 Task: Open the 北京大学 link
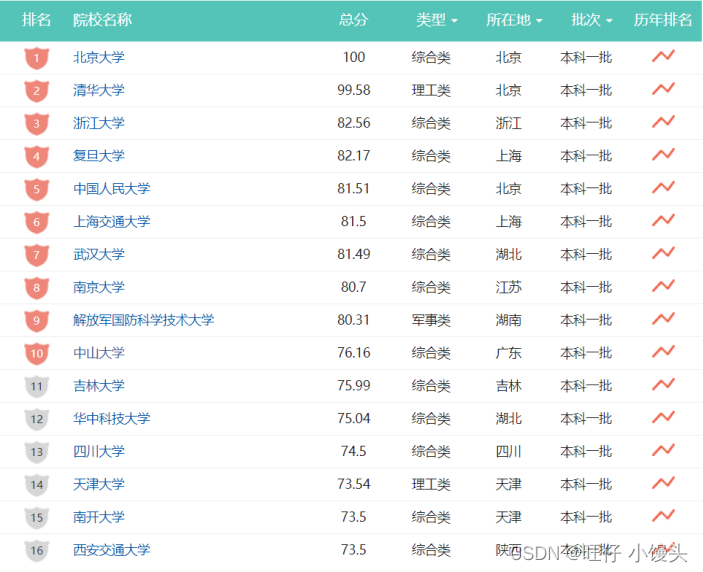pos(99,57)
